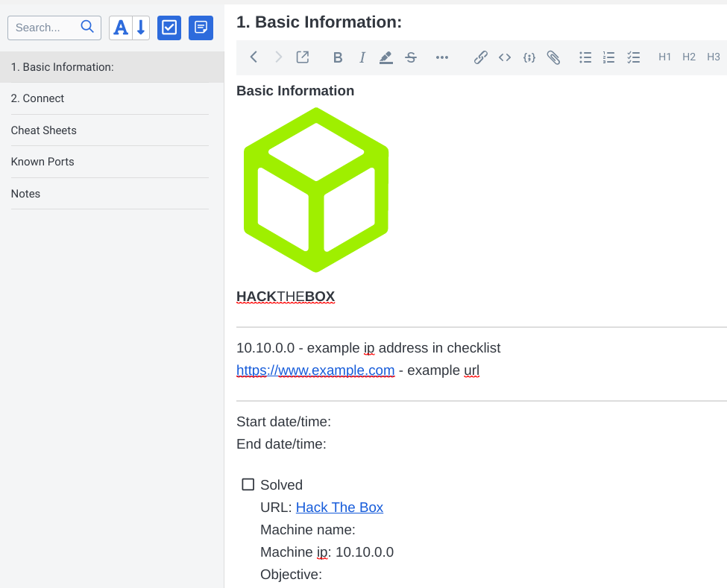Screen dimensions: 727x588
Task: Go back with the left chevron icon
Action: [254, 57]
